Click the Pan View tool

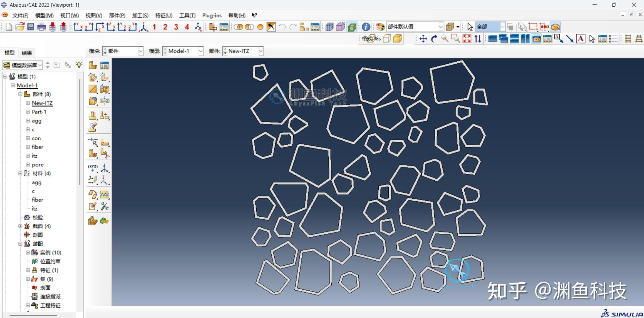click(423, 39)
